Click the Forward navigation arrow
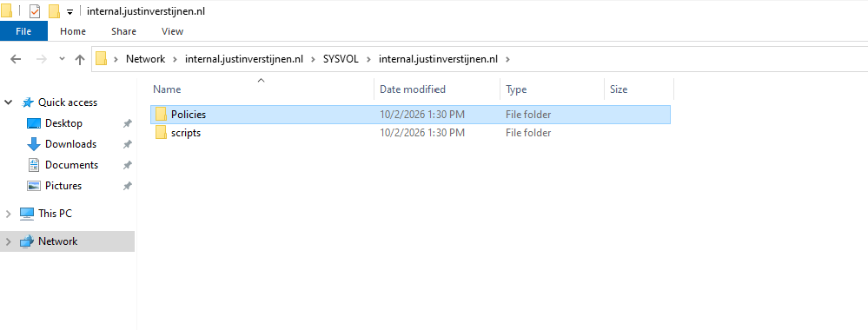The width and height of the screenshot is (868, 330). 41,59
